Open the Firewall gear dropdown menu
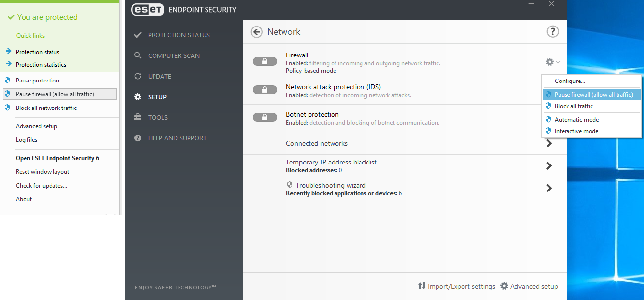This screenshot has width=644, height=300. pos(551,61)
